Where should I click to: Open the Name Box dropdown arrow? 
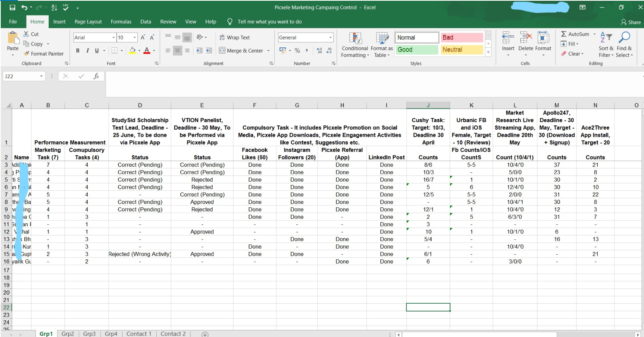41,76
